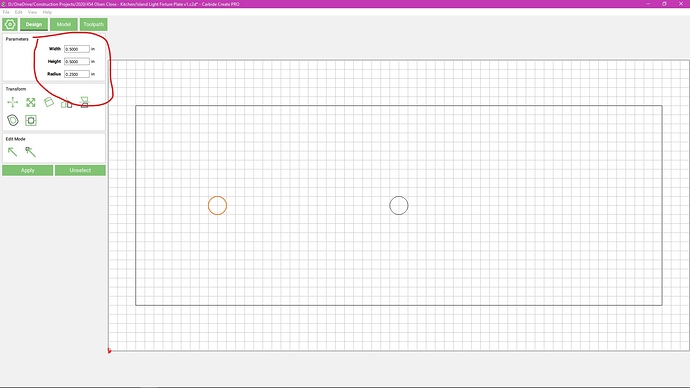Focus the Radius input field
Image resolution: width=690 pixels, height=388 pixels.
click(x=77, y=74)
